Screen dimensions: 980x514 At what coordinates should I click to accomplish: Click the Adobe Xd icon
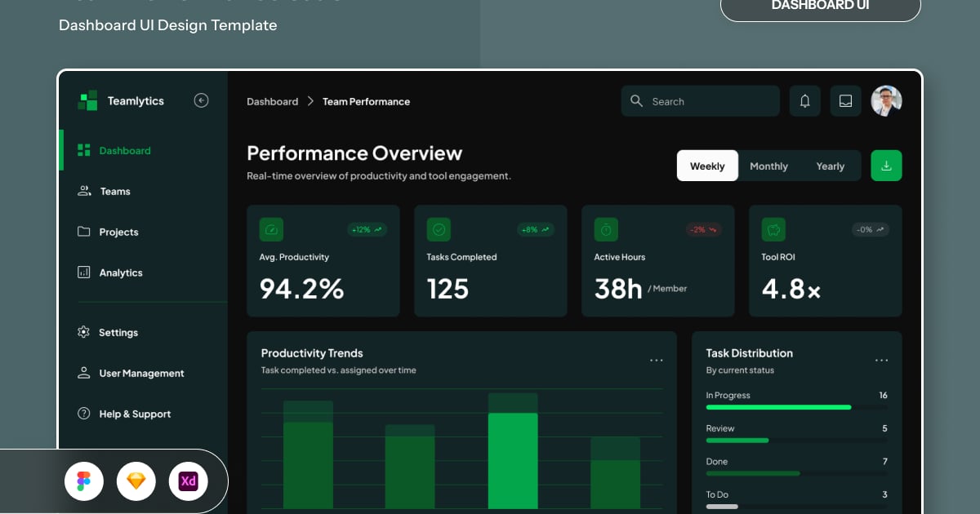189,481
